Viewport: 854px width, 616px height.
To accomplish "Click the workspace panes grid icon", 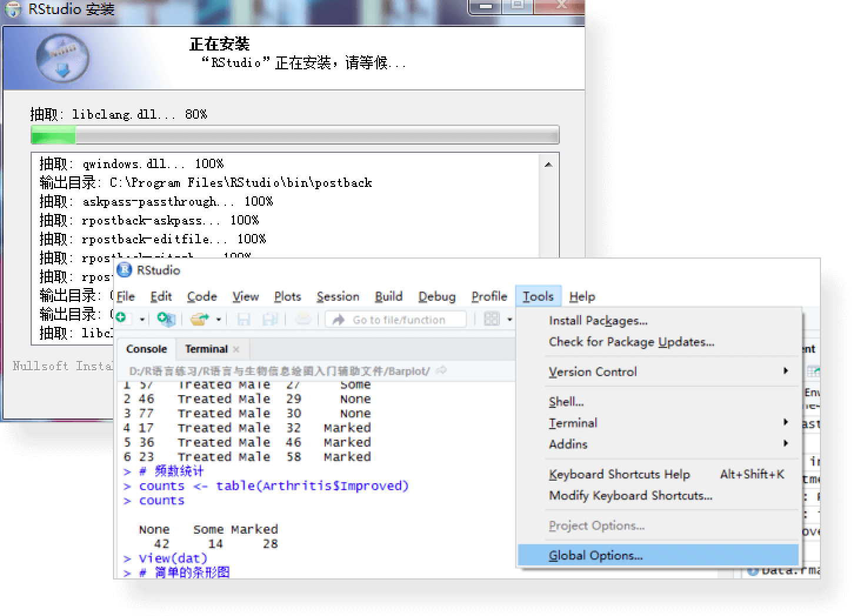I will pyautogui.click(x=491, y=319).
